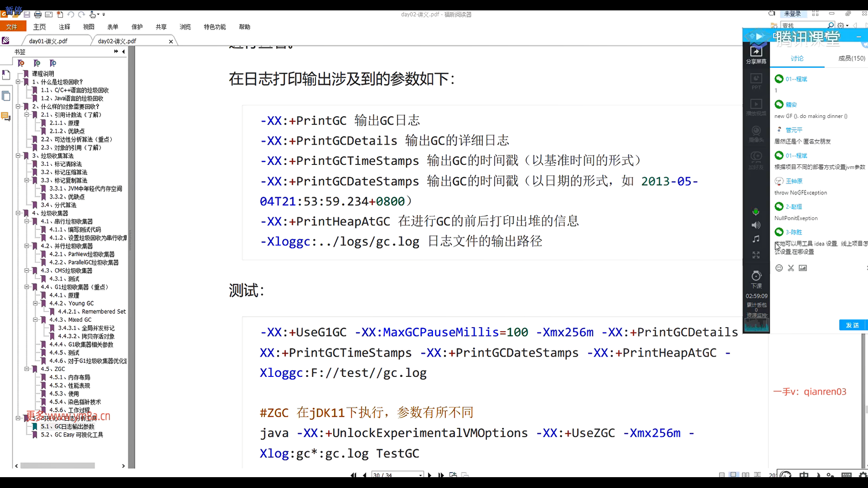
Task: Open the pages thumbnail panel icon
Action: click(6, 96)
